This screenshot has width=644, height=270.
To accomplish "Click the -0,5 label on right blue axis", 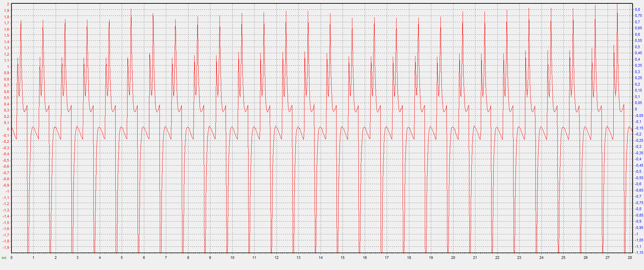I will pos(639,172).
